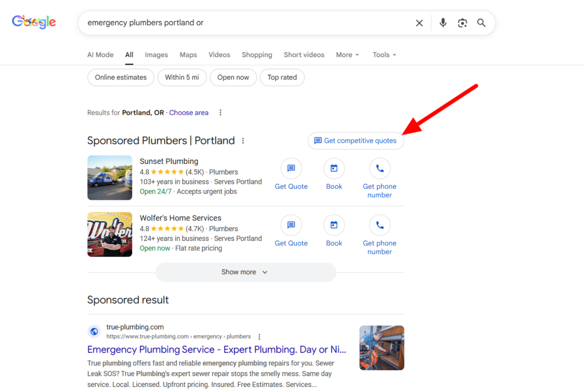Get phone number for Sunset Plumbing
This screenshot has height=392, width=585.
click(x=379, y=168)
